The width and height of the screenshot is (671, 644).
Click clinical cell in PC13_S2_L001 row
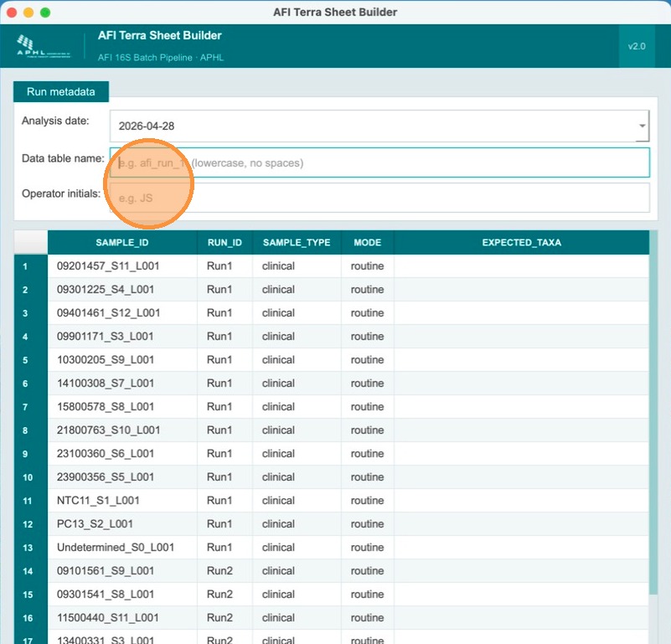point(297,524)
